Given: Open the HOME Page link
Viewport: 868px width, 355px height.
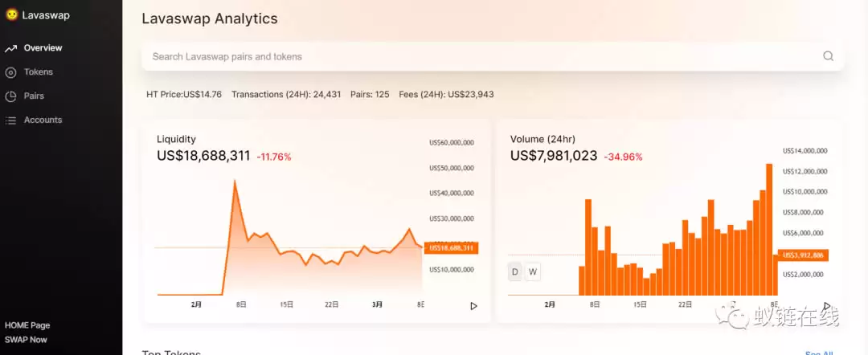Looking at the screenshot, I should pyautogui.click(x=27, y=325).
